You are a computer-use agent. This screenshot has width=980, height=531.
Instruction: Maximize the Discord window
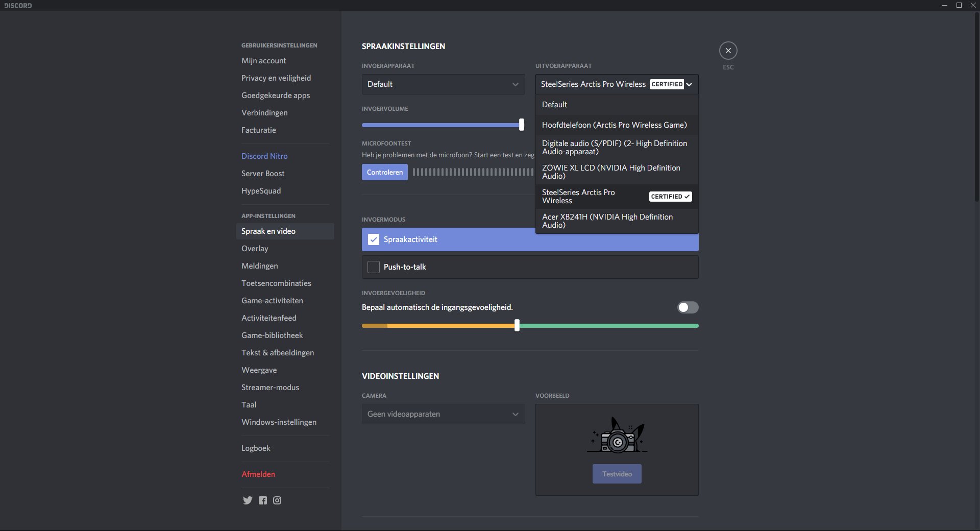pyautogui.click(x=959, y=5)
